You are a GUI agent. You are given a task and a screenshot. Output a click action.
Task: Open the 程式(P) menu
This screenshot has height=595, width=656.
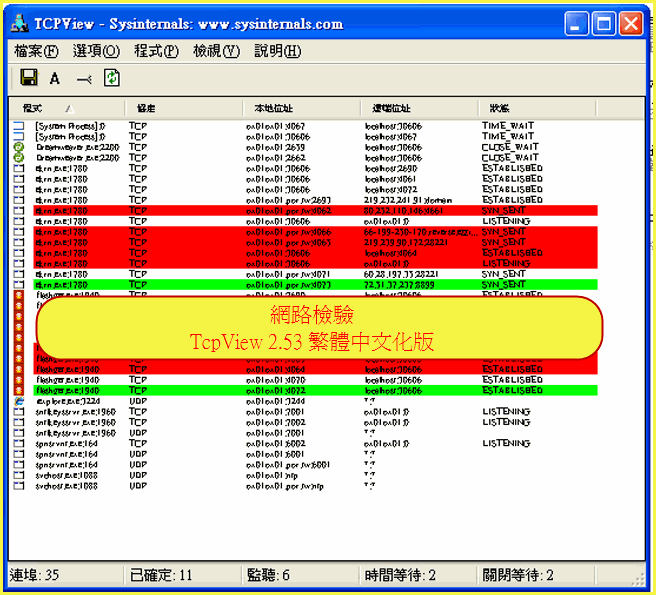[156, 51]
